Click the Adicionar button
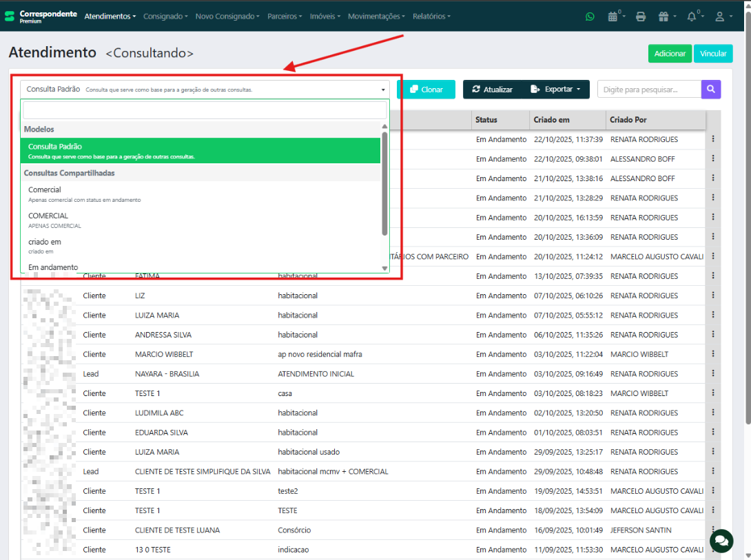This screenshot has height=560, width=751. [670, 54]
